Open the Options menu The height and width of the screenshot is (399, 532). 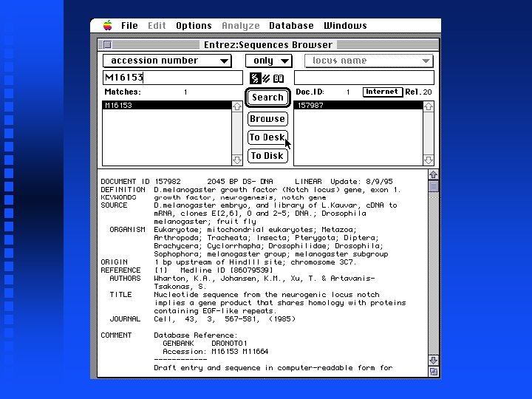(194, 26)
